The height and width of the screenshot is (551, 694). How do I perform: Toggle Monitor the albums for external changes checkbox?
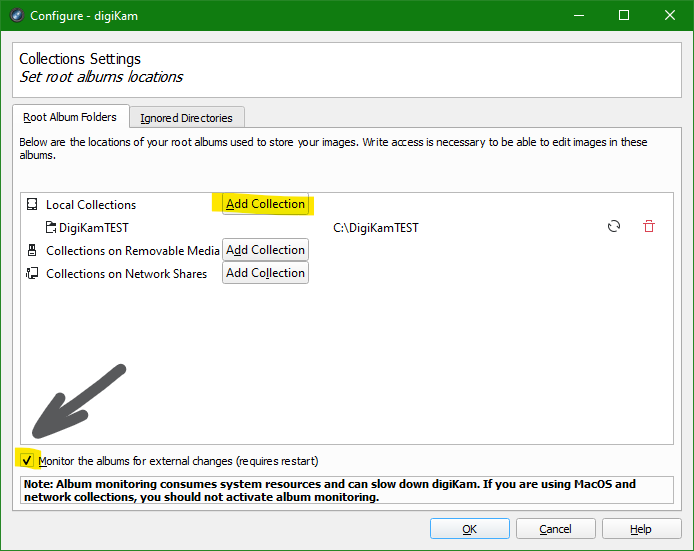pyautogui.click(x=27, y=461)
